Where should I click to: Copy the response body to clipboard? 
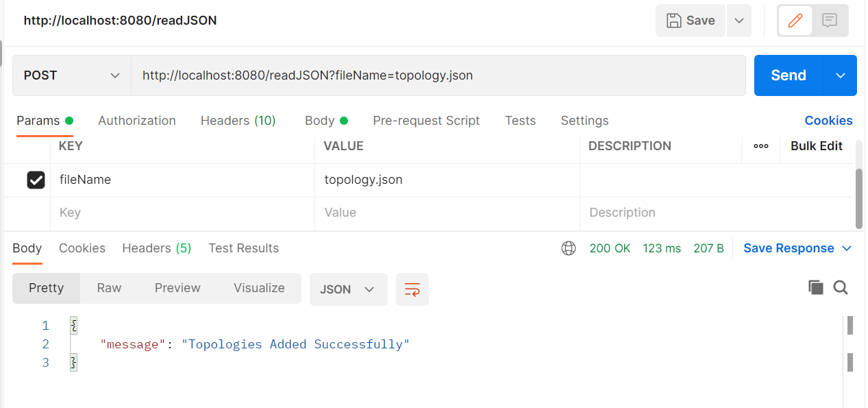815,287
